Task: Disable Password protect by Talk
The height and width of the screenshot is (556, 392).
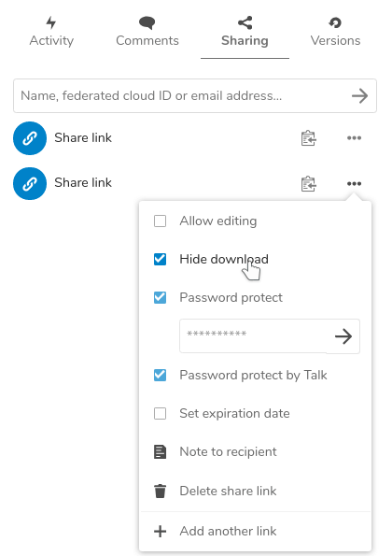Action: point(160,375)
